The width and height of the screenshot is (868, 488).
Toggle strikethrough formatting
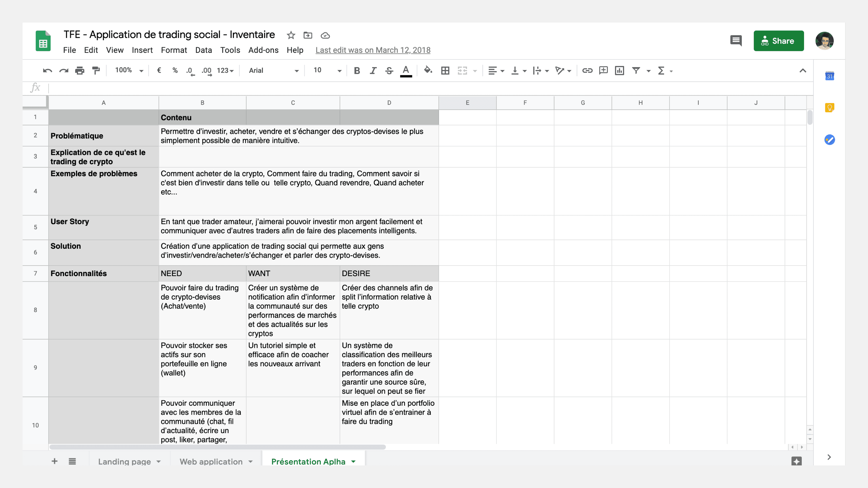[389, 70]
